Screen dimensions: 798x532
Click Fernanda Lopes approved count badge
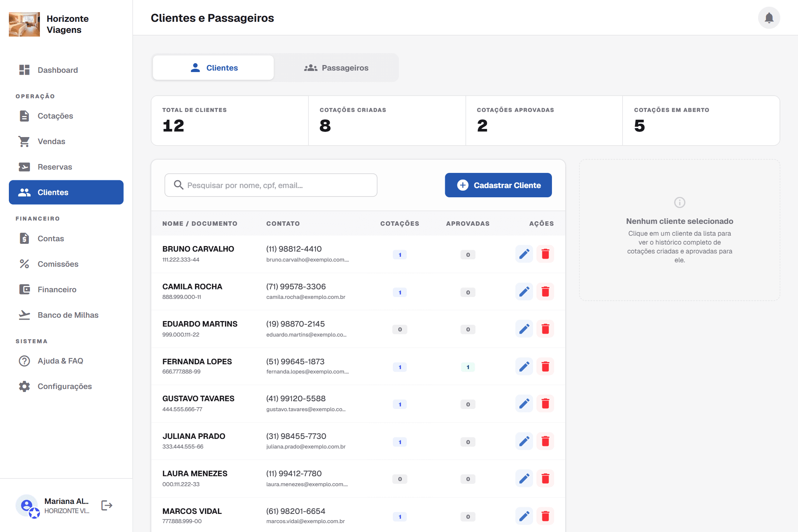[468, 367]
